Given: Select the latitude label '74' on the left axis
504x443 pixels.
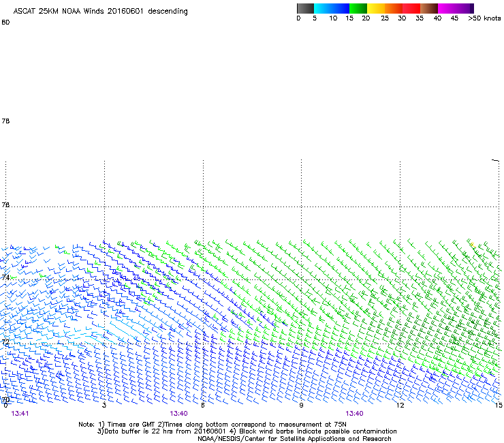Looking at the screenshot, I should [x=5, y=277].
